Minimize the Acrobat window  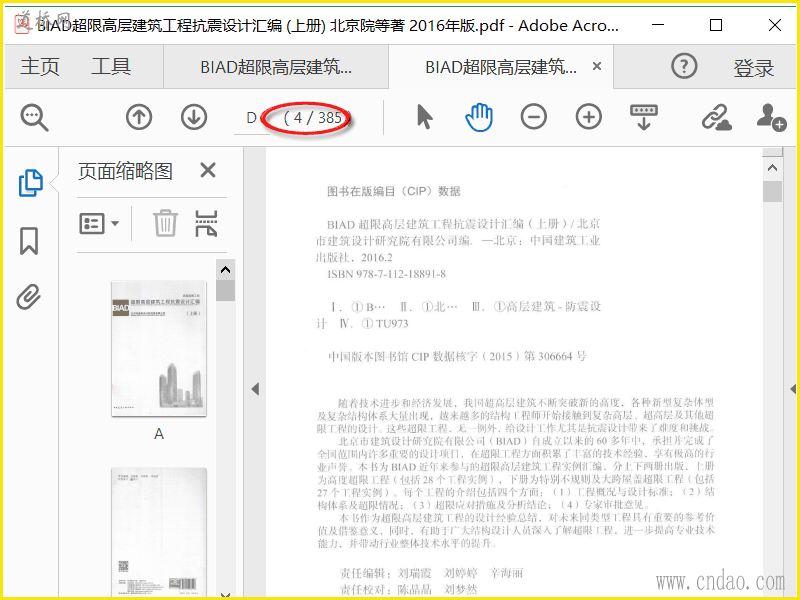point(658,24)
